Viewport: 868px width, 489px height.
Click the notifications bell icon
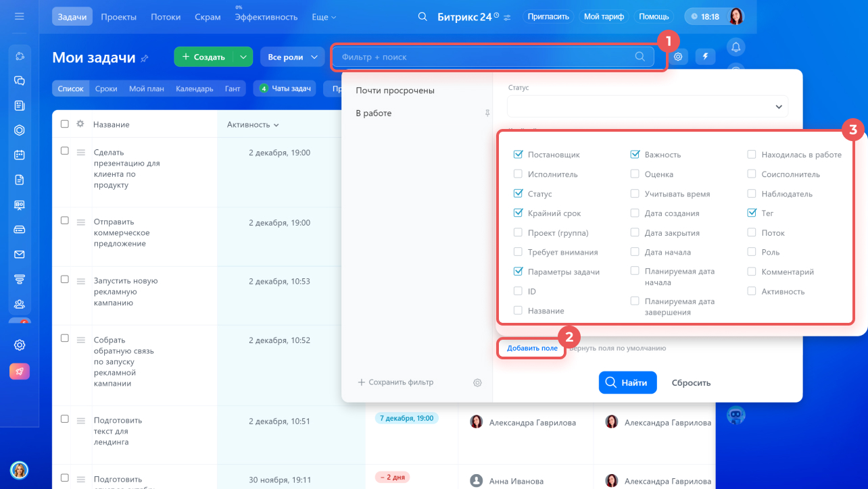tap(736, 47)
